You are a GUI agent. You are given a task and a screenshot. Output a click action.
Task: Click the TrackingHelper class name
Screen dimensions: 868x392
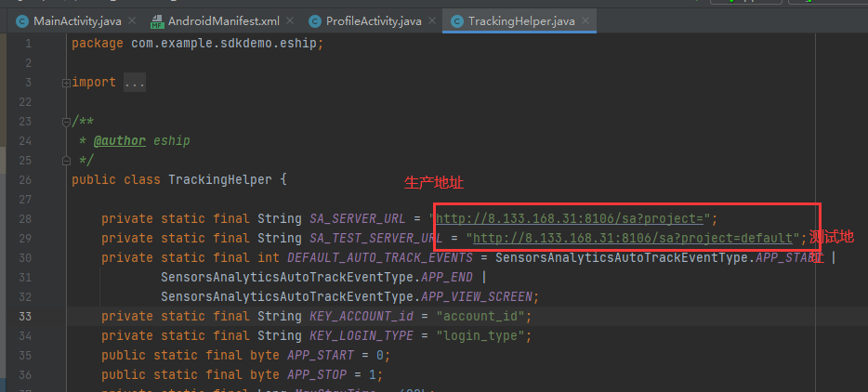pyautogui.click(x=220, y=180)
